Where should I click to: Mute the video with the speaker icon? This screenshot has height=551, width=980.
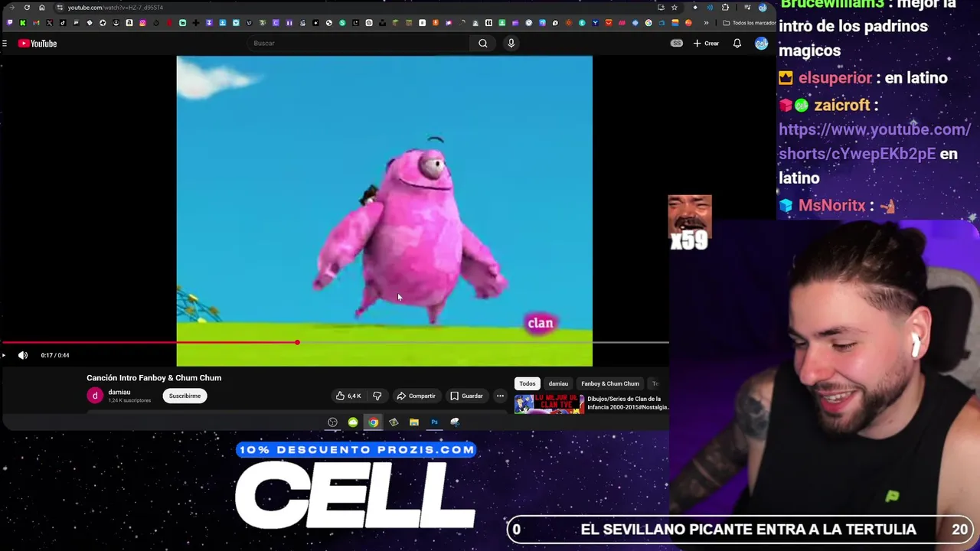(23, 355)
